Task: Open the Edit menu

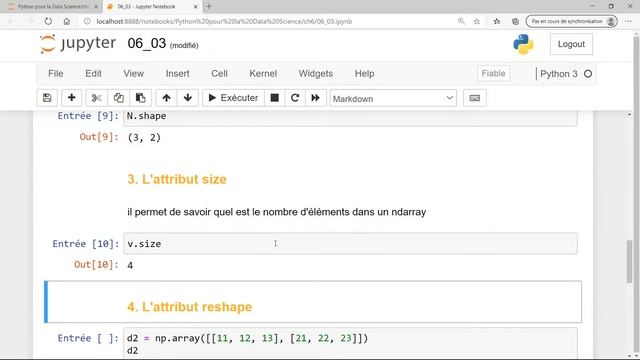Action: tap(93, 73)
